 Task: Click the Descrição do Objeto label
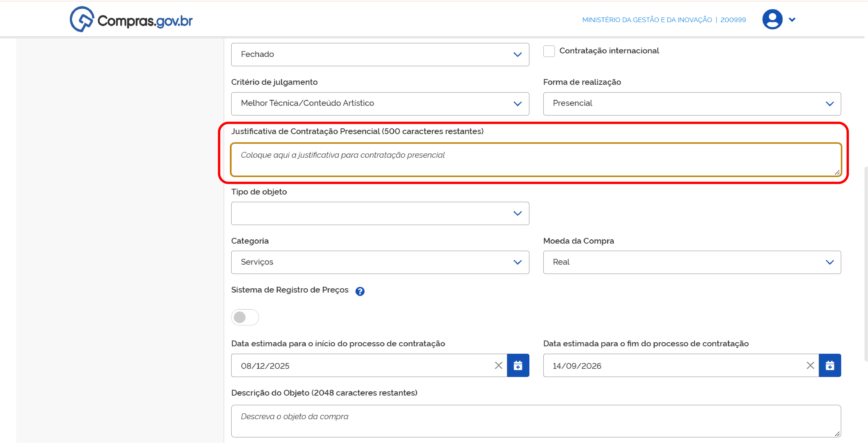tap(324, 393)
